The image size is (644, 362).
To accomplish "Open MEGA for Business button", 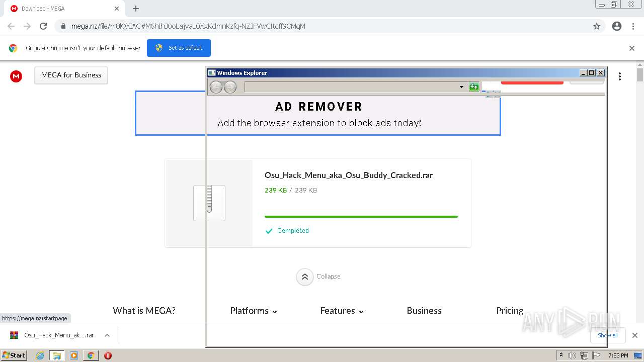I will point(71,75).
